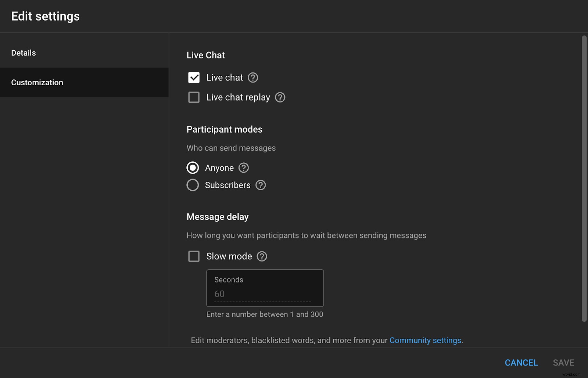Click the help icon beside Live chat replay
The width and height of the screenshot is (588, 378).
[x=280, y=97]
